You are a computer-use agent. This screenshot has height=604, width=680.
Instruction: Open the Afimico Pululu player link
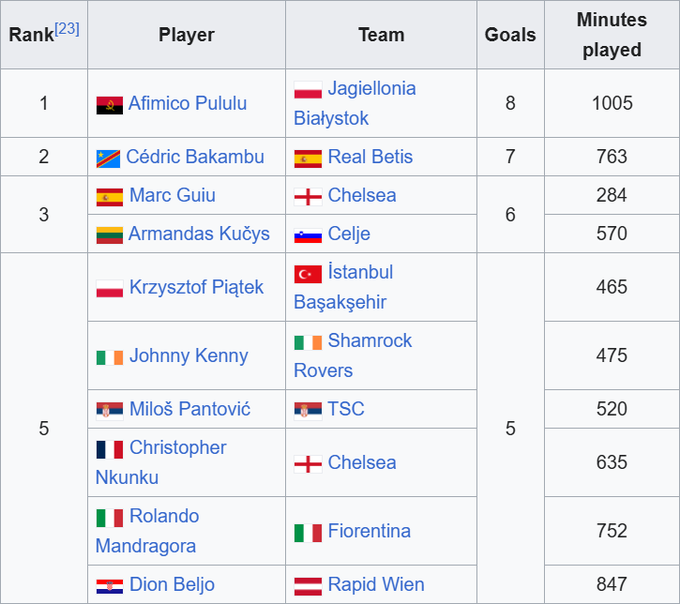click(x=187, y=104)
